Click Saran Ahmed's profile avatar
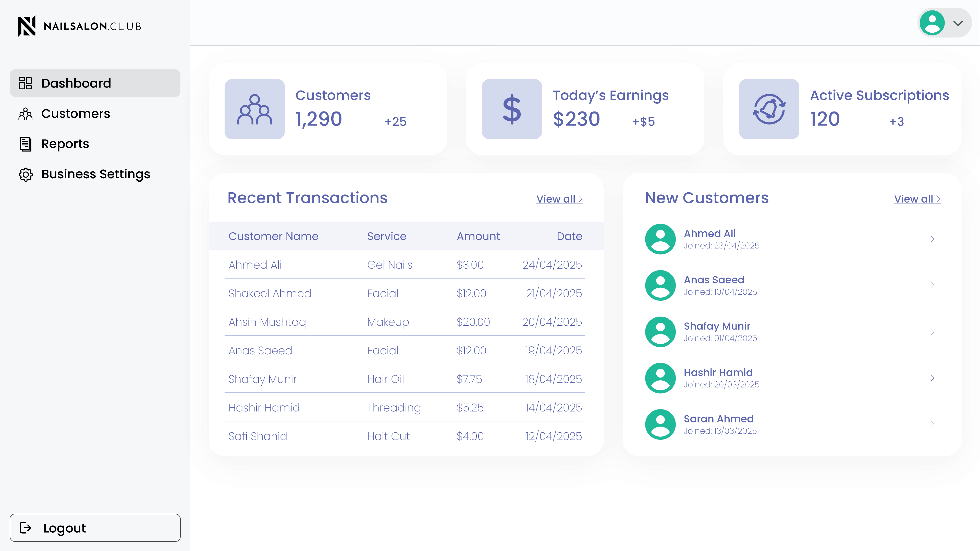 click(660, 424)
